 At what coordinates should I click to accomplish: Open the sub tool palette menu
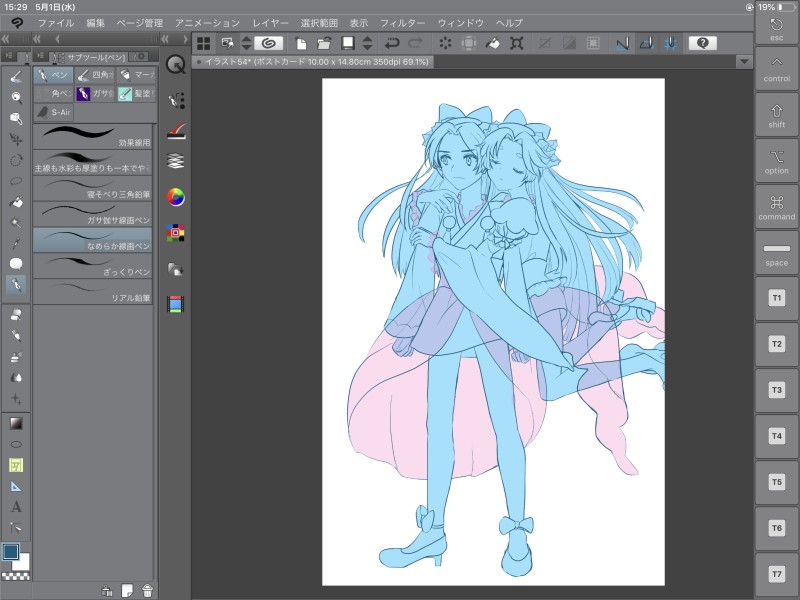pyautogui.click(x=40, y=57)
